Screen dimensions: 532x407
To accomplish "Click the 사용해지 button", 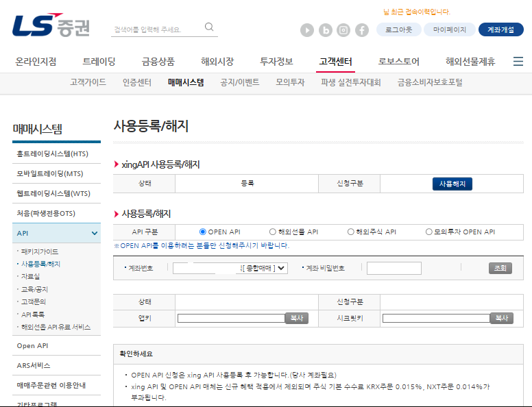I will click(452, 184).
